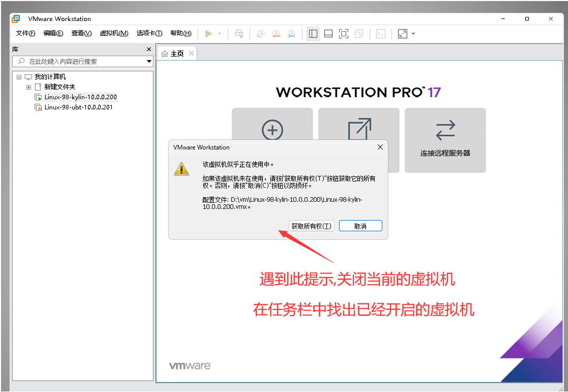The image size is (568, 392).
Task: Close the 主页 tab
Action: coord(191,54)
